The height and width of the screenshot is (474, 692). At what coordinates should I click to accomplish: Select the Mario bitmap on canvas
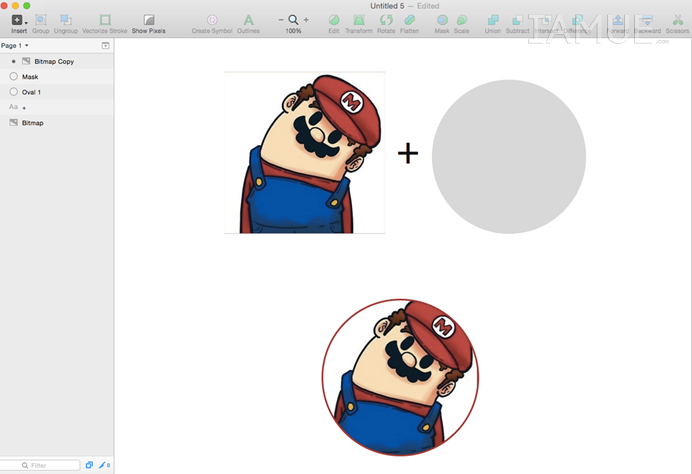(305, 152)
